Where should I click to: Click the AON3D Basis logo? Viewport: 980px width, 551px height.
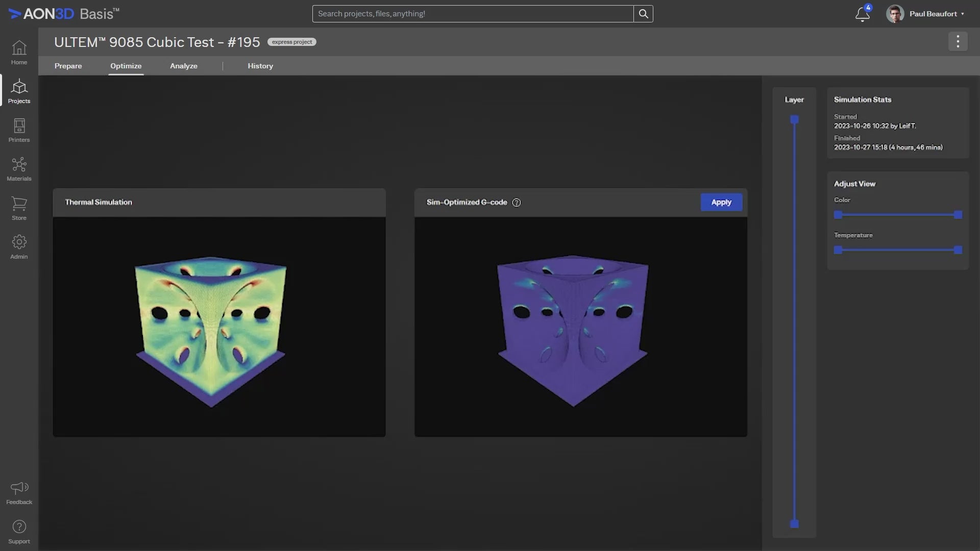64,14
